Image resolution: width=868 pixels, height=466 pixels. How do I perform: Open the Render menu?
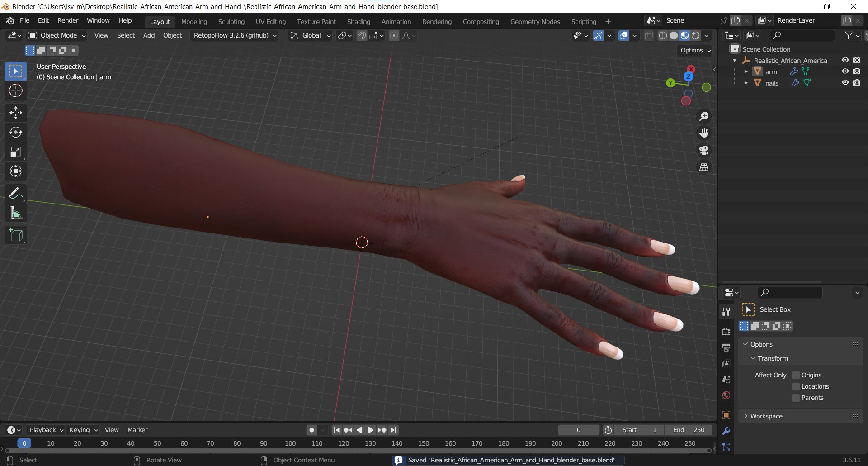point(68,20)
